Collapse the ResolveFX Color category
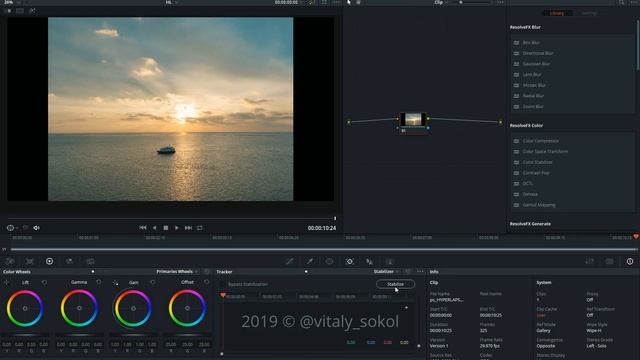640x360 pixels. pyautogui.click(x=526, y=125)
